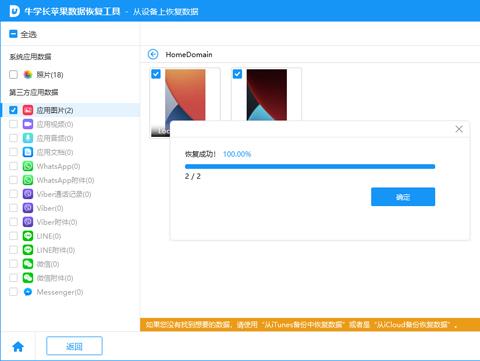
Task: Uncheck the dark red wallpaper checkbox
Action: 237,74
